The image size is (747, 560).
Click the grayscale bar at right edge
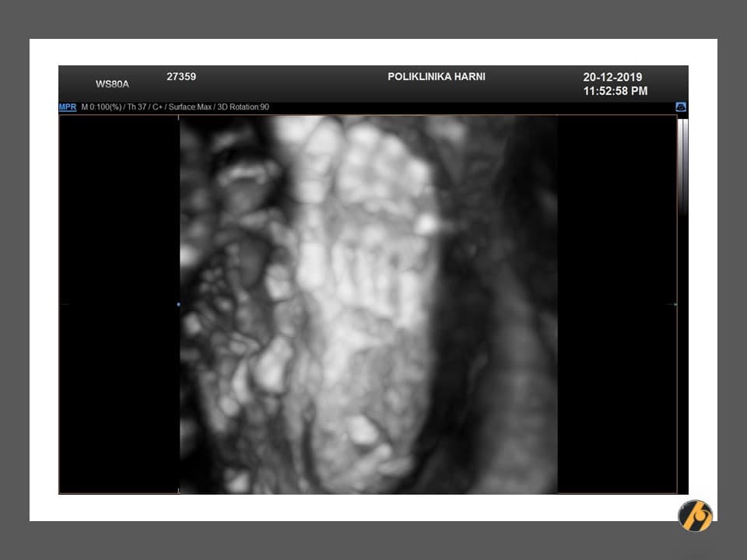point(683,167)
